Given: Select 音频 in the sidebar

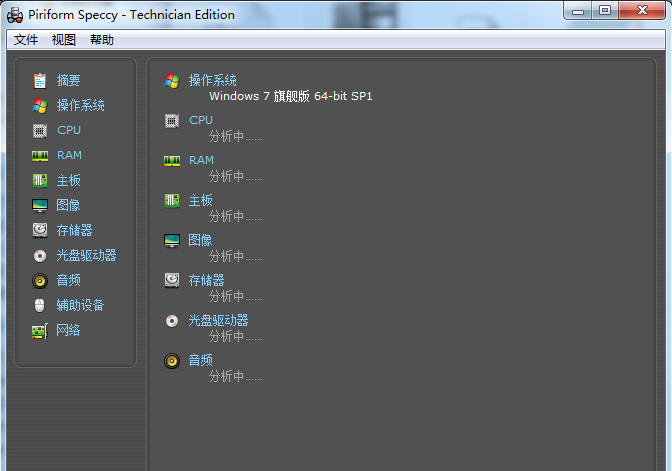Looking at the screenshot, I should [x=69, y=280].
